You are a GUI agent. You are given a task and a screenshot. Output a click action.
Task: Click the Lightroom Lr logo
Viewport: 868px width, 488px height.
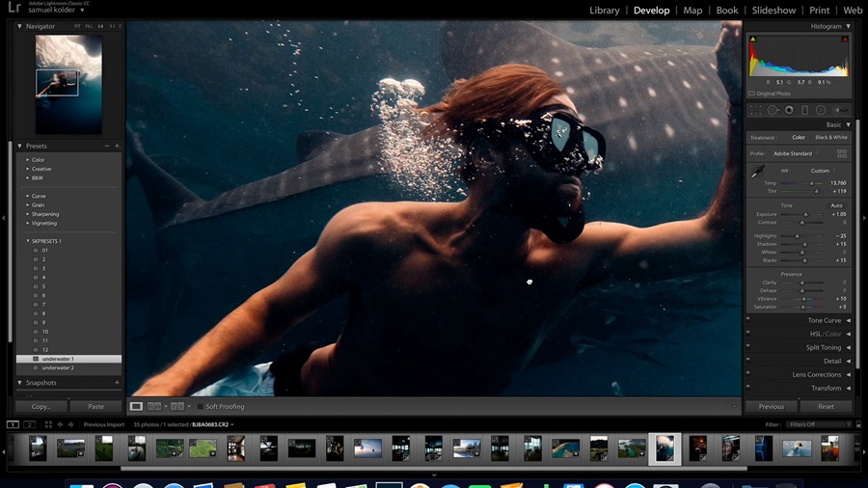14,7
